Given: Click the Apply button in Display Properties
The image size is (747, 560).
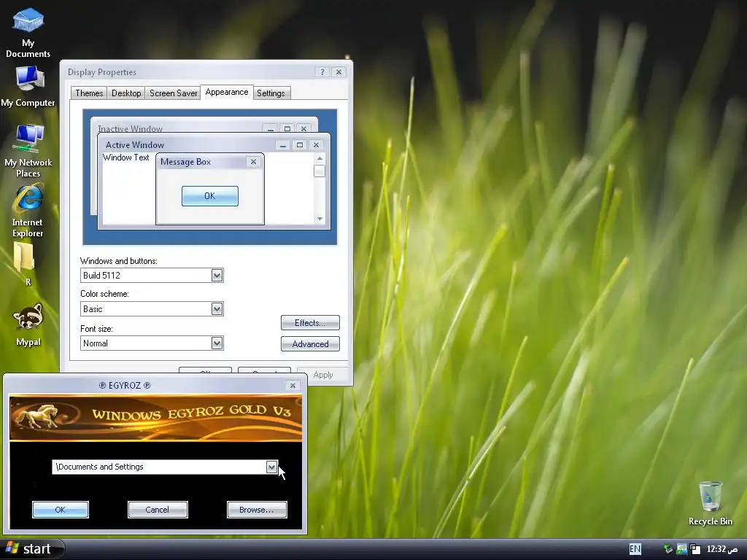Looking at the screenshot, I should pyautogui.click(x=323, y=375).
